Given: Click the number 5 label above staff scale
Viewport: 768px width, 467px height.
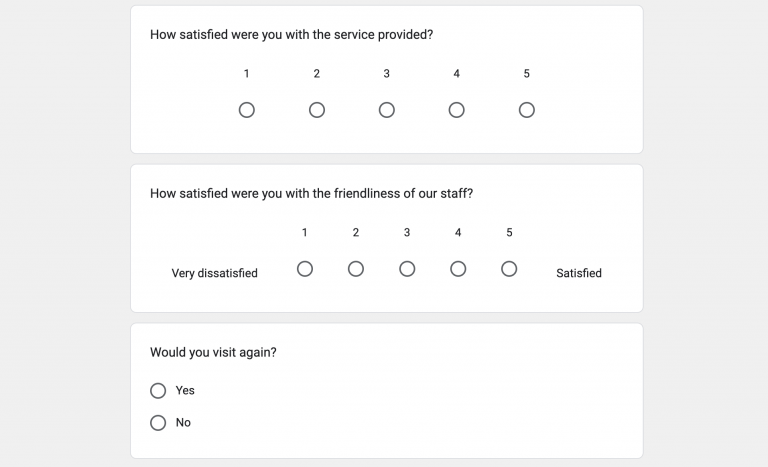Looking at the screenshot, I should click(509, 233).
